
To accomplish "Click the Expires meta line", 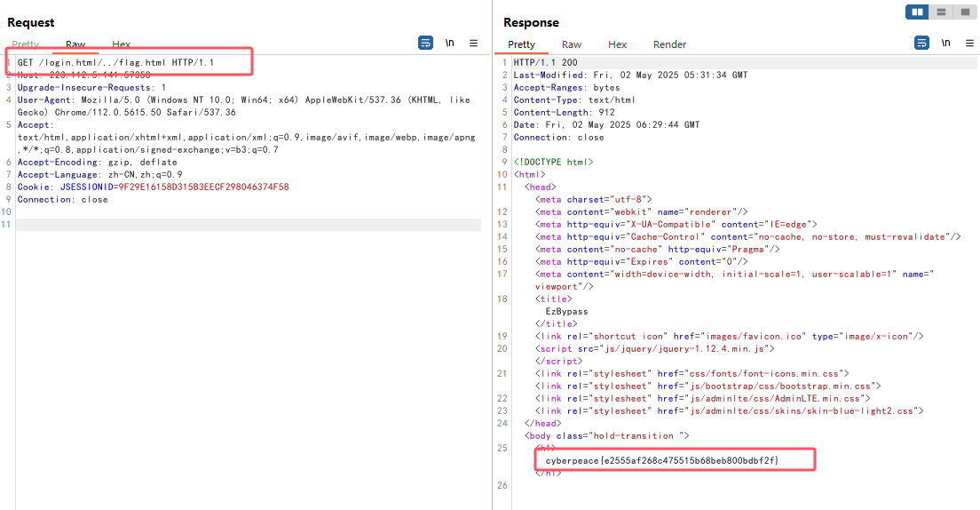I will [641, 261].
